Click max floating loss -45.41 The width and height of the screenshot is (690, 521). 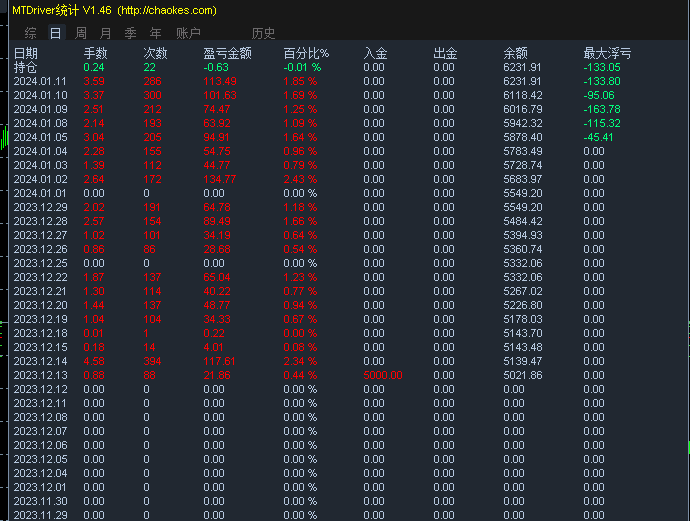coord(598,137)
